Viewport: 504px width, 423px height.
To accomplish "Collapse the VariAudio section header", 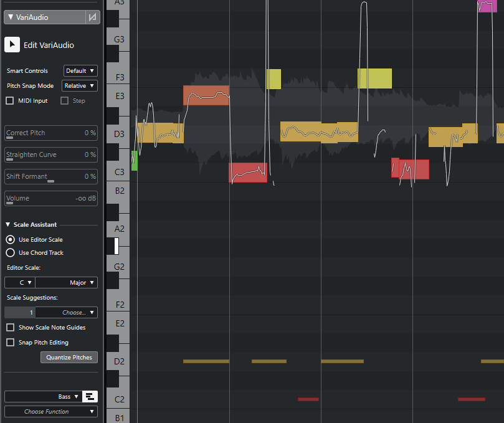I will [x=45, y=17].
